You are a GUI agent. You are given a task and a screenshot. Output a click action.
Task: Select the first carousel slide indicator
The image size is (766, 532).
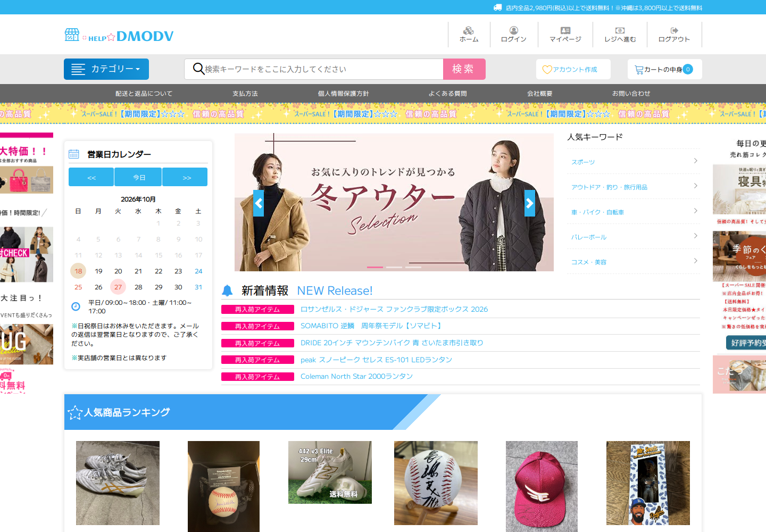(x=375, y=267)
